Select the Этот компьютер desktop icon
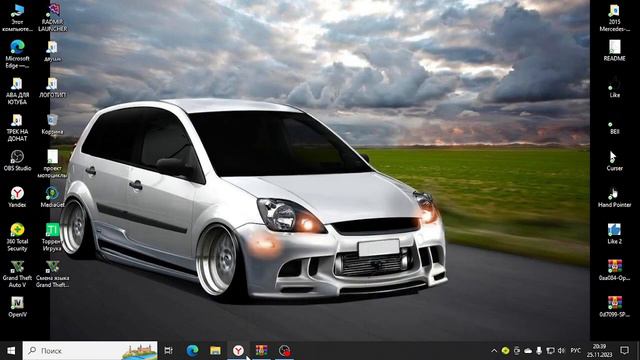This screenshot has width=640, height=360. 17,18
